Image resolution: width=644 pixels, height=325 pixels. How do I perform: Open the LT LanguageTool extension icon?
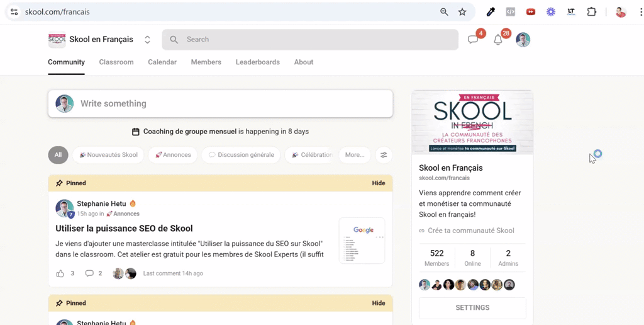point(571,12)
